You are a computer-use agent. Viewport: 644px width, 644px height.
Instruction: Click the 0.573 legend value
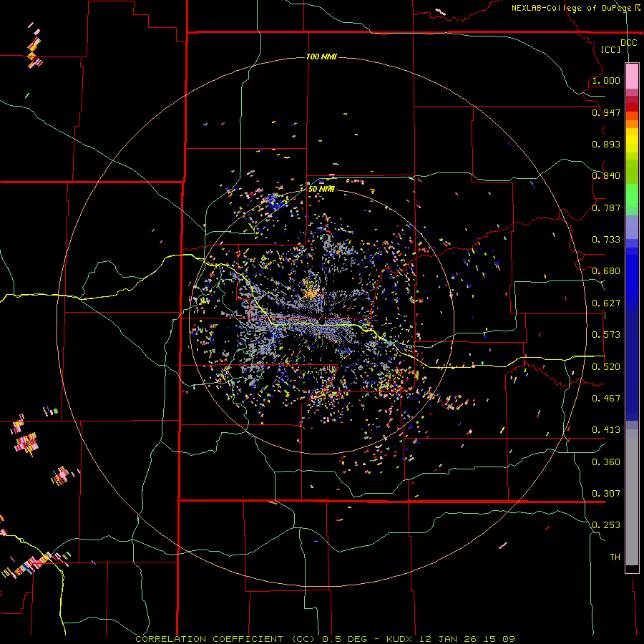pyautogui.click(x=606, y=335)
